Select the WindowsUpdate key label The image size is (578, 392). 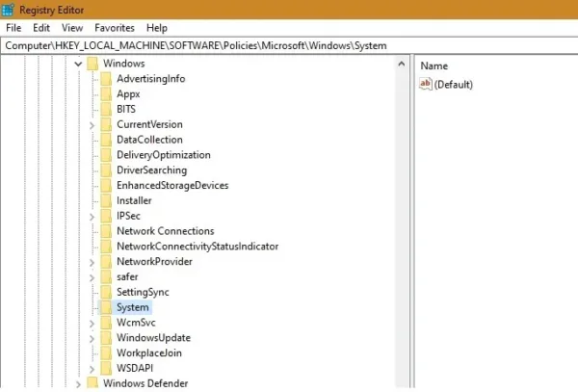click(154, 337)
